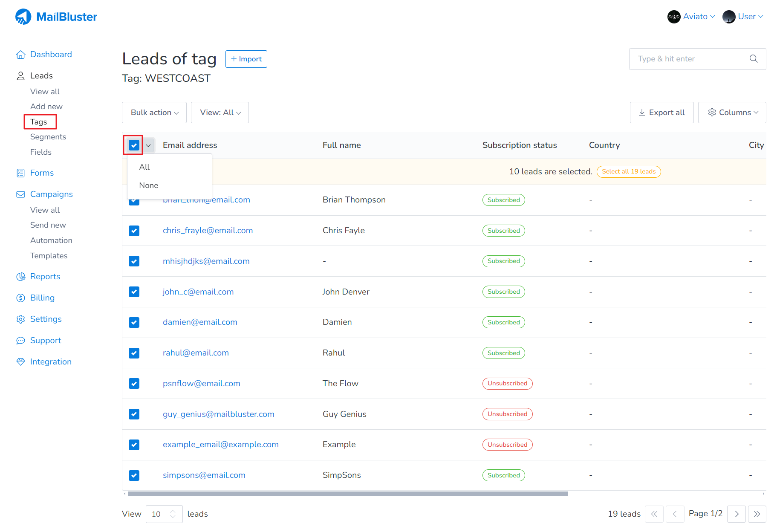777x532 pixels.
Task: Uncheck the chris_frayle@email.com row checkbox
Action: [x=134, y=231]
